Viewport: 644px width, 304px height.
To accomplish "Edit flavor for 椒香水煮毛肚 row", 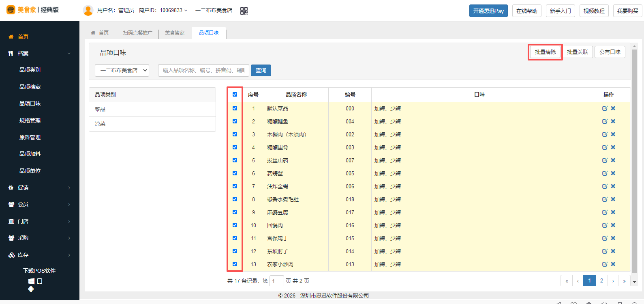I will click(605, 199).
